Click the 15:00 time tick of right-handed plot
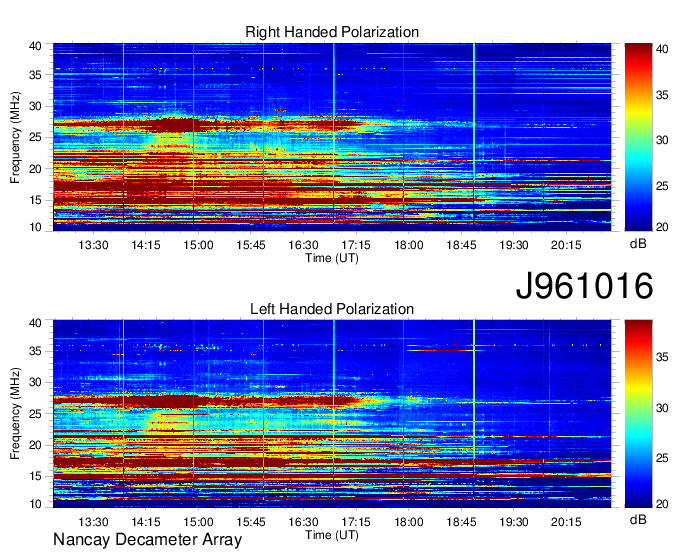This screenshot has height=552, width=680. [198, 245]
